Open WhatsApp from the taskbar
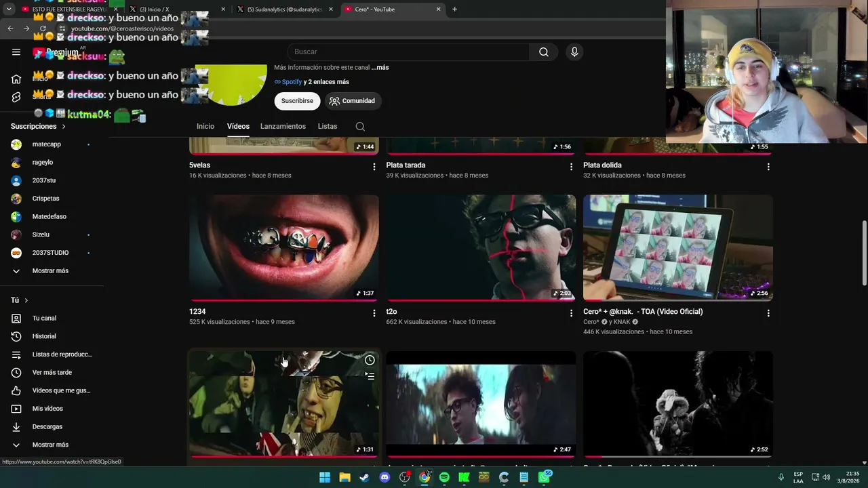Viewport: 868px width, 488px height. tap(544, 477)
